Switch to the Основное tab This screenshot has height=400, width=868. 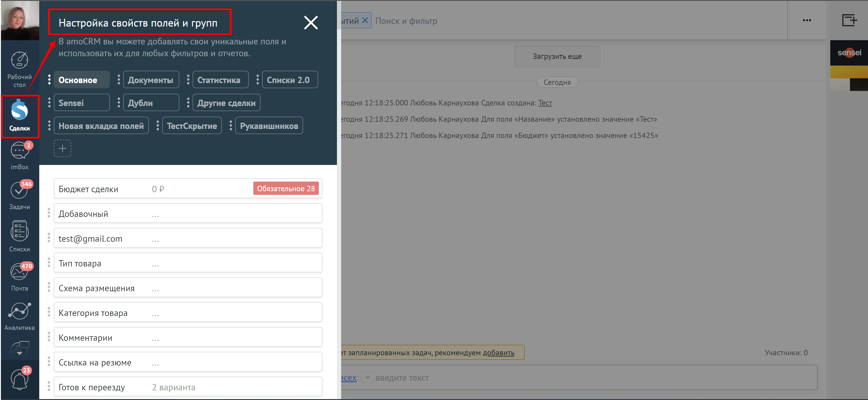coord(82,79)
